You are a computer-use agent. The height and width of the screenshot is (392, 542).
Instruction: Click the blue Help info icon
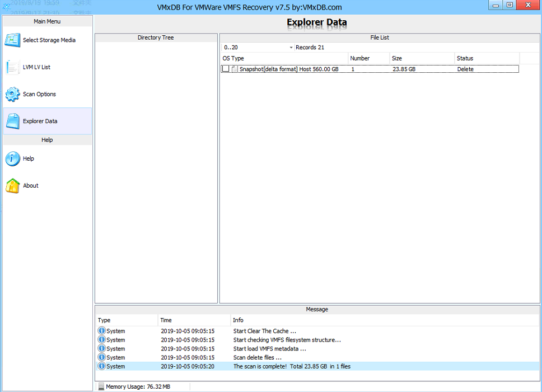click(12, 158)
